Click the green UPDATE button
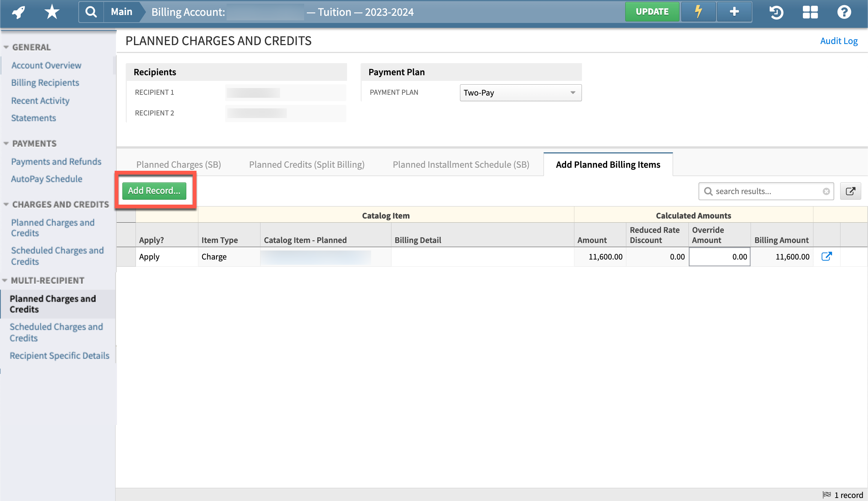 pyautogui.click(x=652, y=12)
